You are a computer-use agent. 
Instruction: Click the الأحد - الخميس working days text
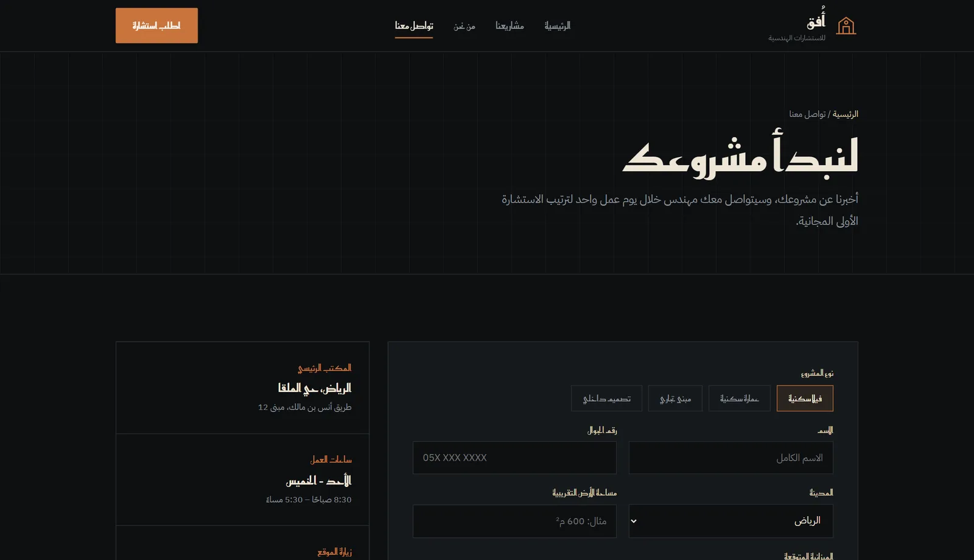(x=318, y=481)
